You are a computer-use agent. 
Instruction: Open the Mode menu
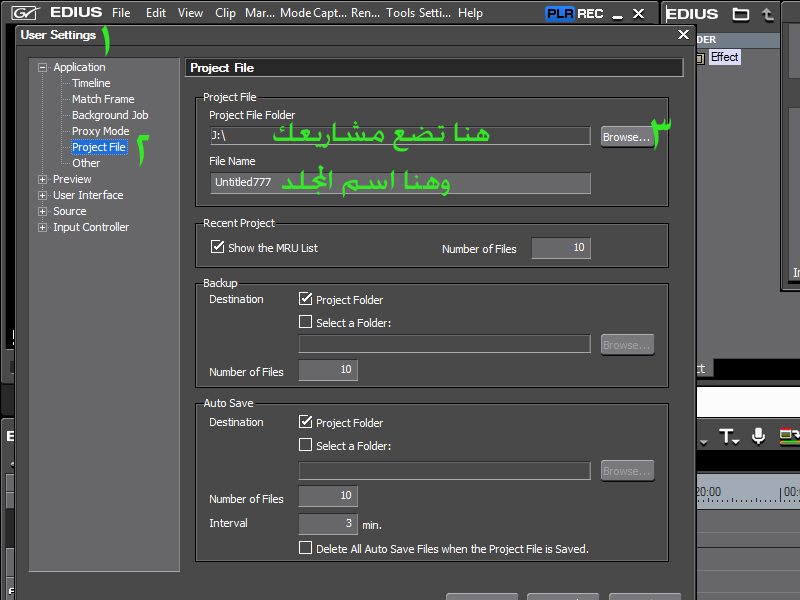(295, 13)
